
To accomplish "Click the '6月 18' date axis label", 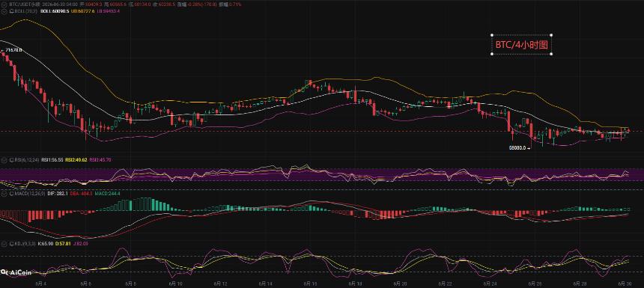I will coord(354,284).
